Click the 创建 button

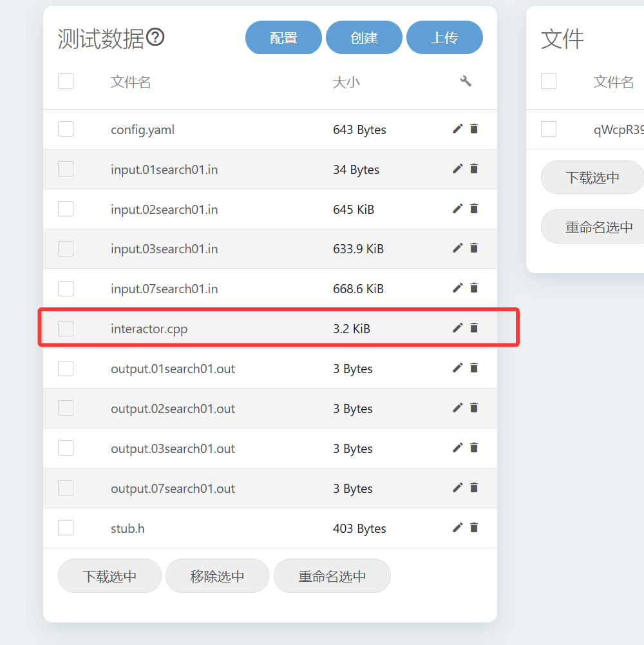tap(364, 37)
